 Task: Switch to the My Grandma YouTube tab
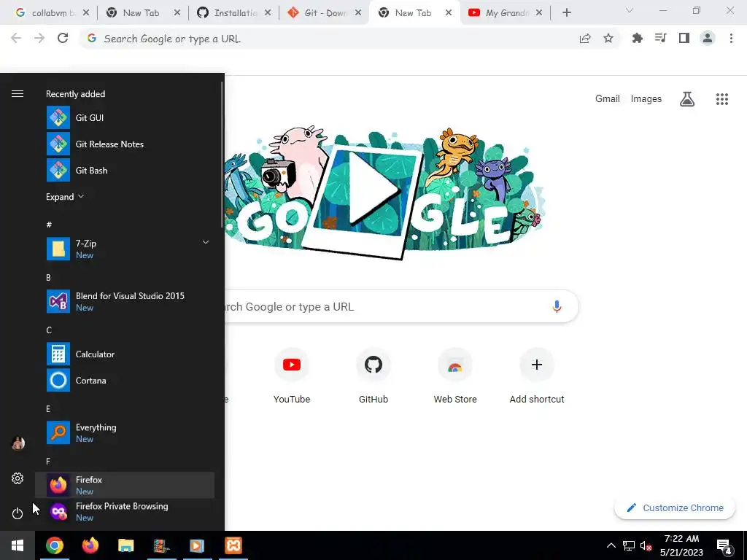(x=505, y=13)
